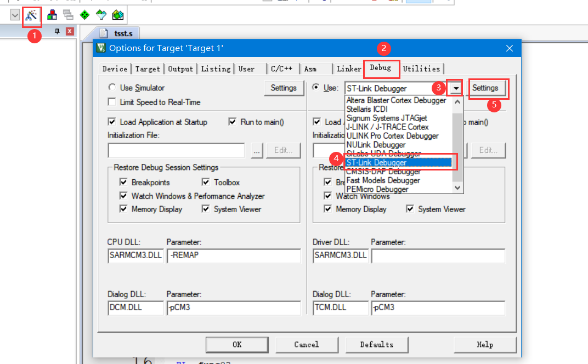Click the Select Software Packs icon
Viewport: 588px width, 364px height.
101,15
